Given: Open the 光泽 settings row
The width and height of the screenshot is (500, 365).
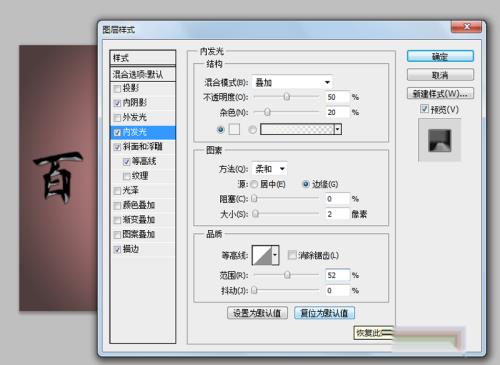Looking at the screenshot, I should [143, 191].
